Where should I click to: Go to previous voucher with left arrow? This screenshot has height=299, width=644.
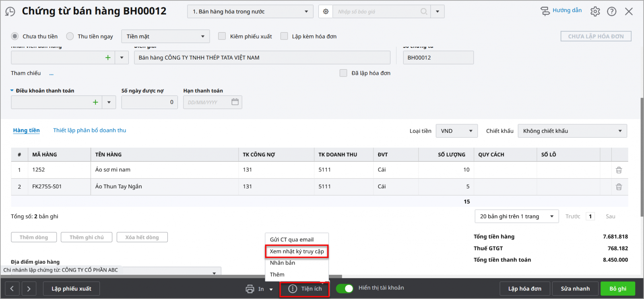coord(12,289)
